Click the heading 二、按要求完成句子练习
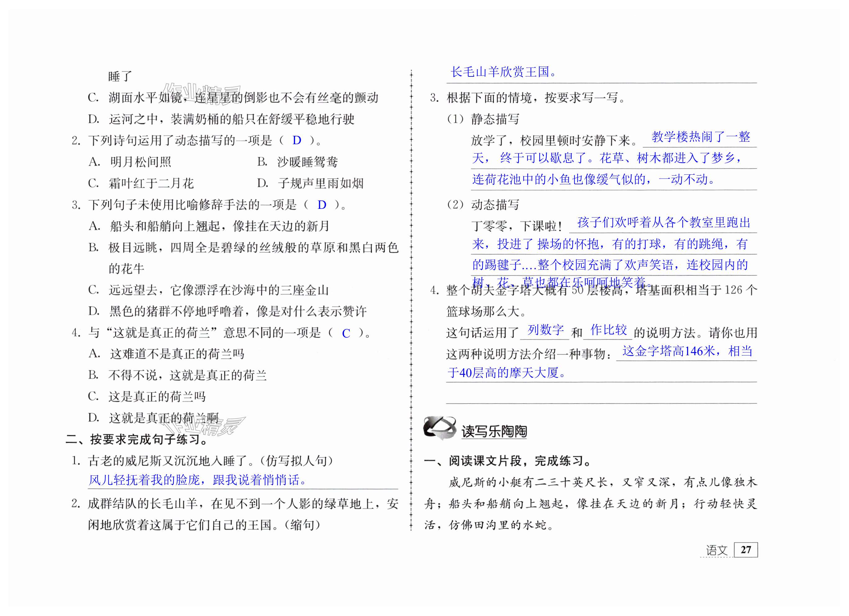Image resolution: width=849 pixels, height=616 pixels. coord(137,439)
